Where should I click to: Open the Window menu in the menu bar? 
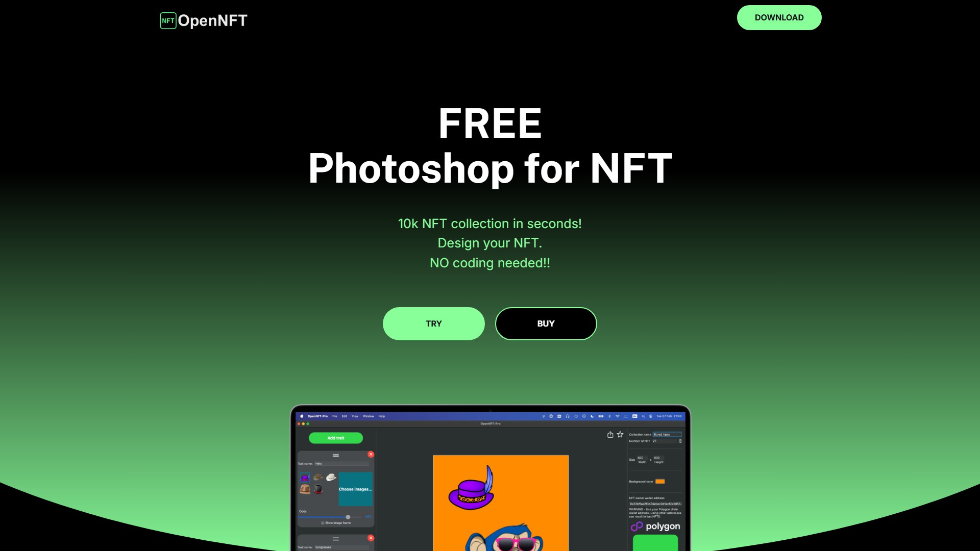click(x=368, y=416)
